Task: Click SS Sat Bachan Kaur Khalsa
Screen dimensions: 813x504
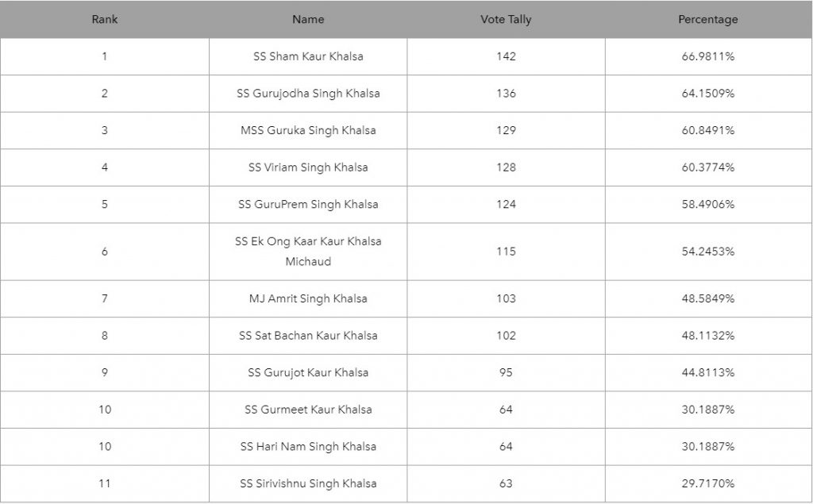Action: 308,335
